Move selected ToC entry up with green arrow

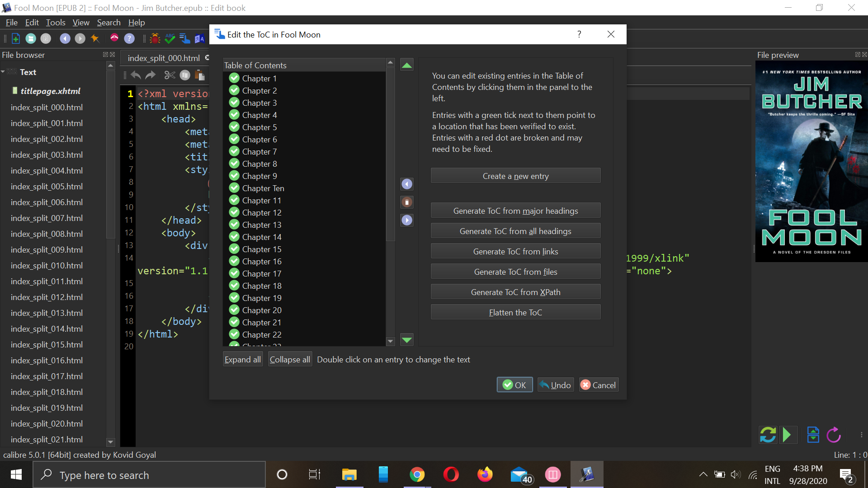[406, 66]
